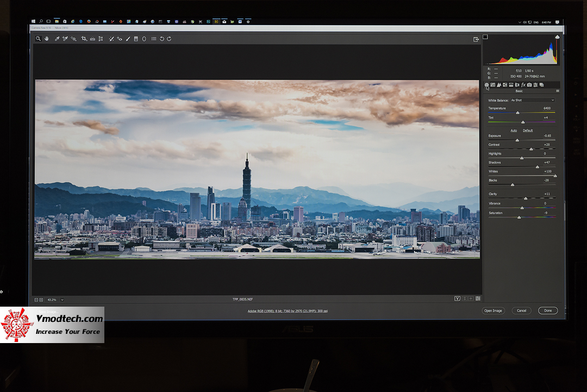Select the Hand tool
This screenshot has width=587, height=392.
[x=47, y=39]
